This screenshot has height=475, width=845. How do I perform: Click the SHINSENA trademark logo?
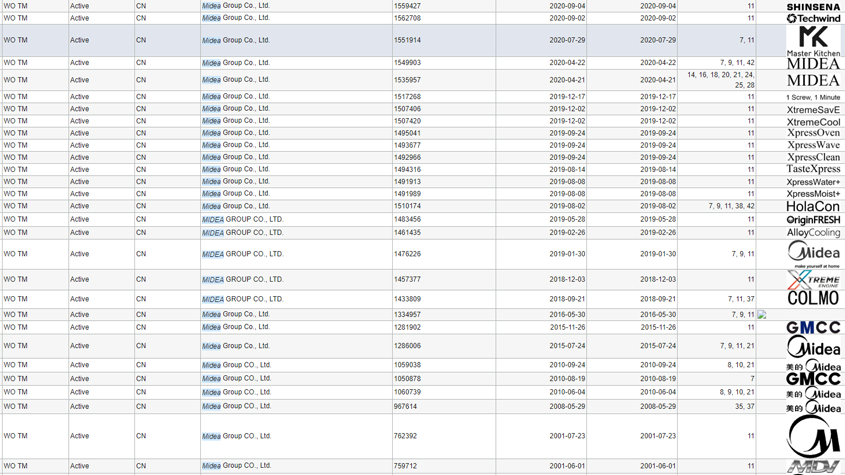(x=813, y=7)
